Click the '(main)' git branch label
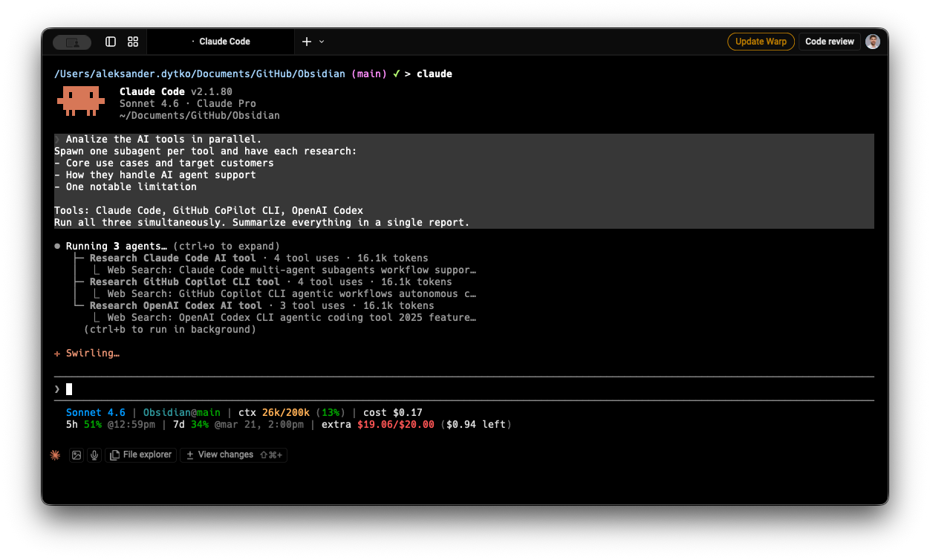This screenshot has width=930, height=560. [369, 74]
